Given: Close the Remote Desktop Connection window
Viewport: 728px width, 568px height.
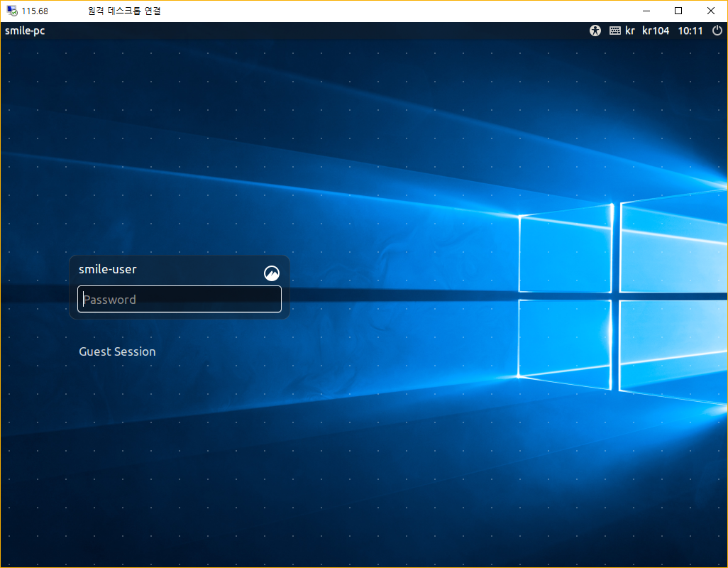Looking at the screenshot, I should [711, 11].
